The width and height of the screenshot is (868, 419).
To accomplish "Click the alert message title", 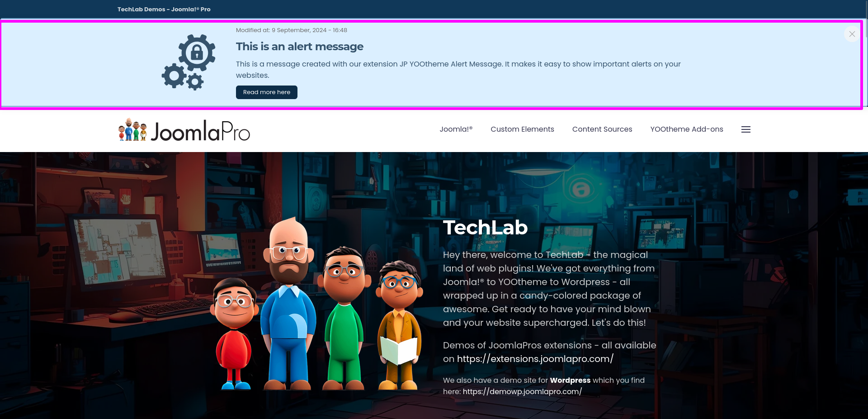I will [300, 47].
